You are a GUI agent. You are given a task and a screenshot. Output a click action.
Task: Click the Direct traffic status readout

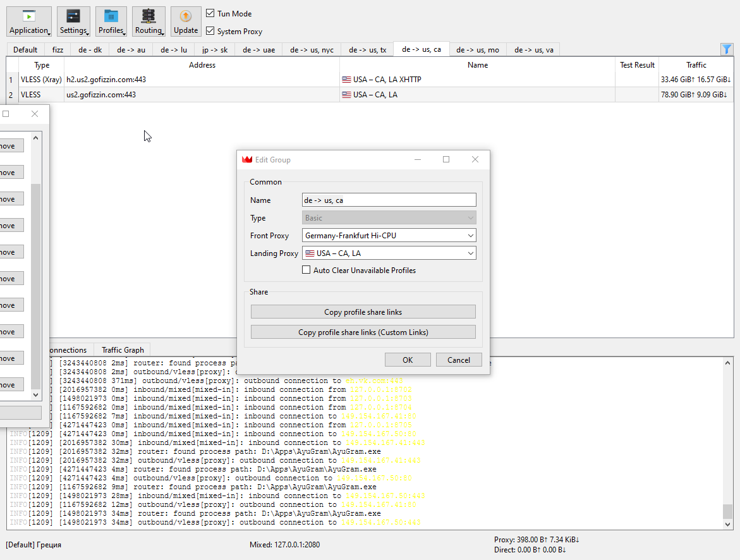coord(530,550)
